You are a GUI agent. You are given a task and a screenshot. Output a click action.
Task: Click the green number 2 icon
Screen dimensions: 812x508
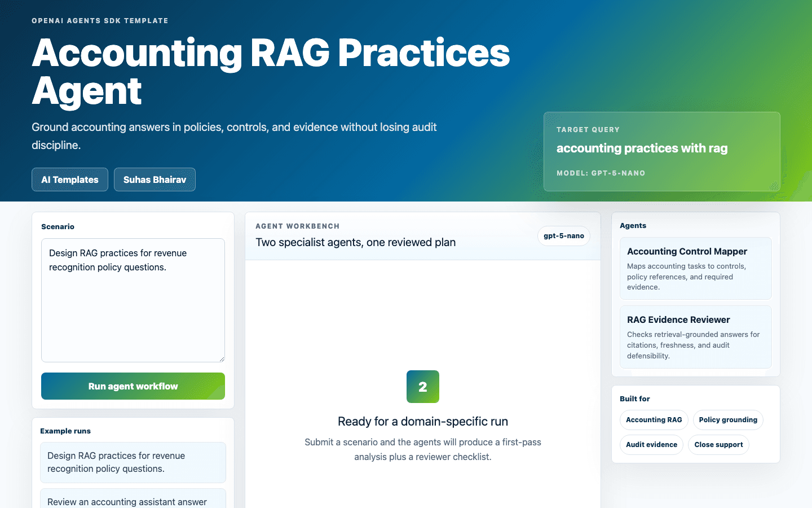tap(423, 387)
